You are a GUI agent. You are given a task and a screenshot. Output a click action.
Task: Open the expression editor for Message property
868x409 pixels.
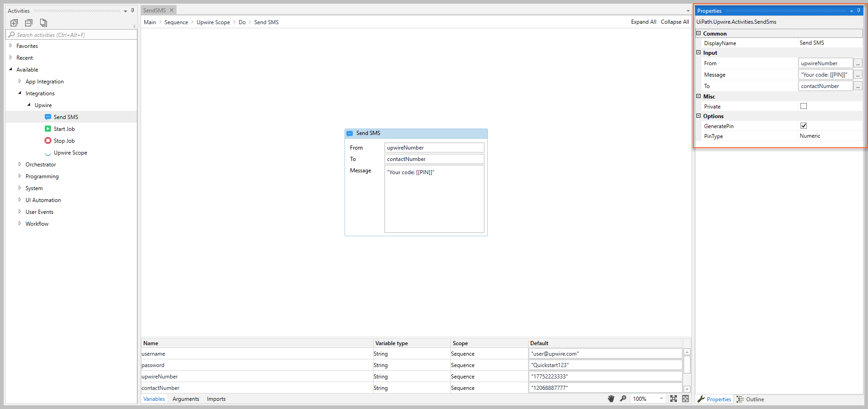pyautogui.click(x=858, y=74)
